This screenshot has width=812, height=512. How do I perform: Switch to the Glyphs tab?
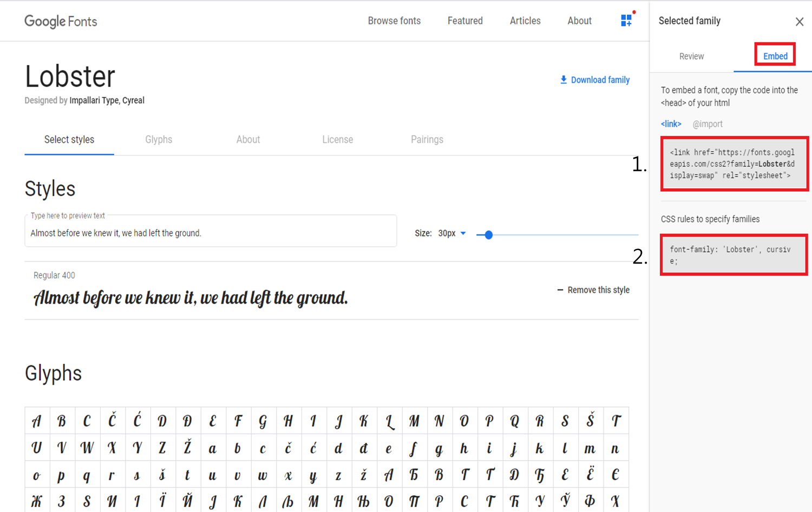[x=159, y=140]
